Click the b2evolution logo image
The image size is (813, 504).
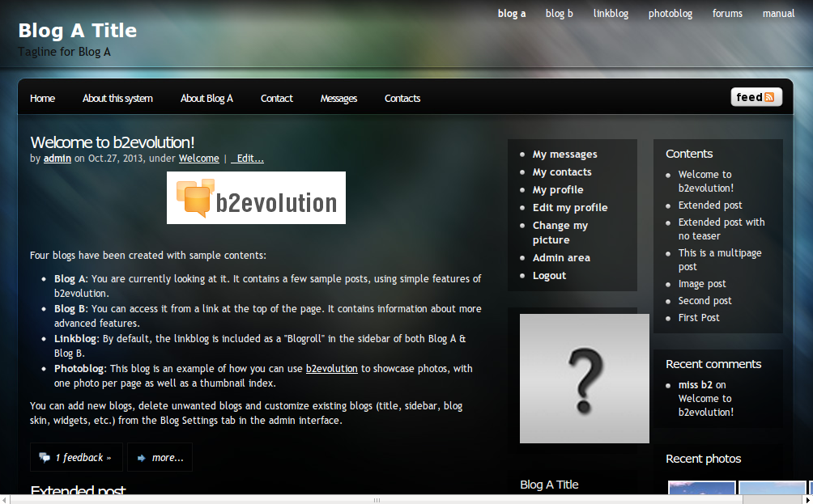coord(256,198)
